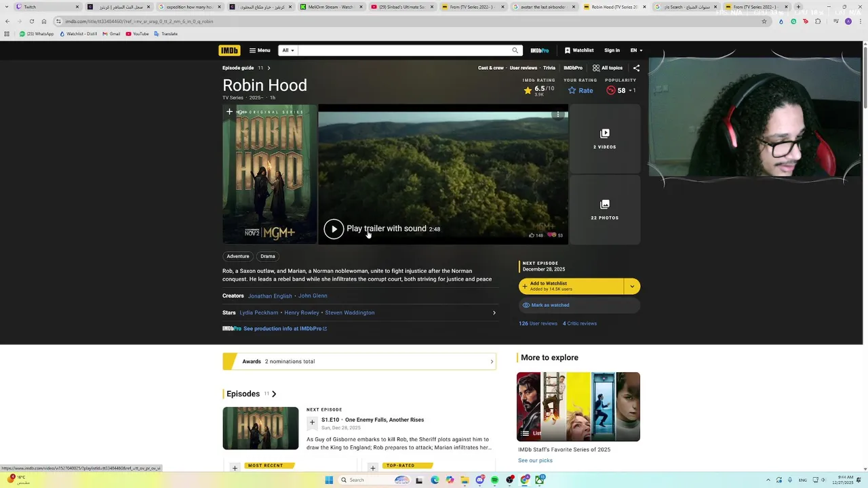Open the 4 Critic reviews link
Image resolution: width=868 pixels, height=488 pixels.
[580, 323]
